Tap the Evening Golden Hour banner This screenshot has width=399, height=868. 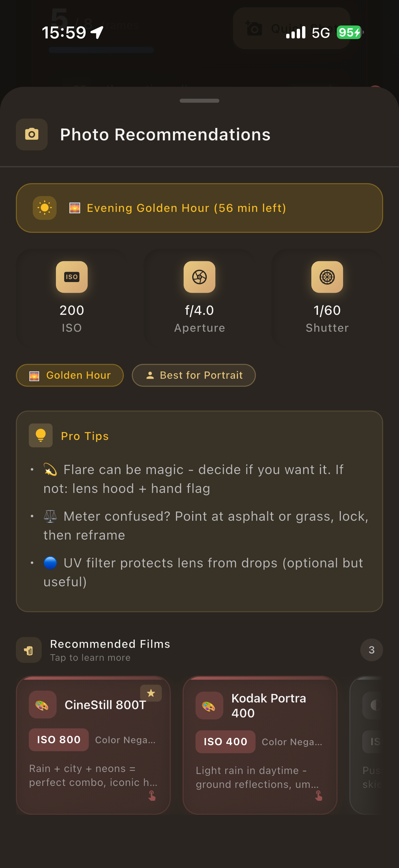(x=199, y=208)
